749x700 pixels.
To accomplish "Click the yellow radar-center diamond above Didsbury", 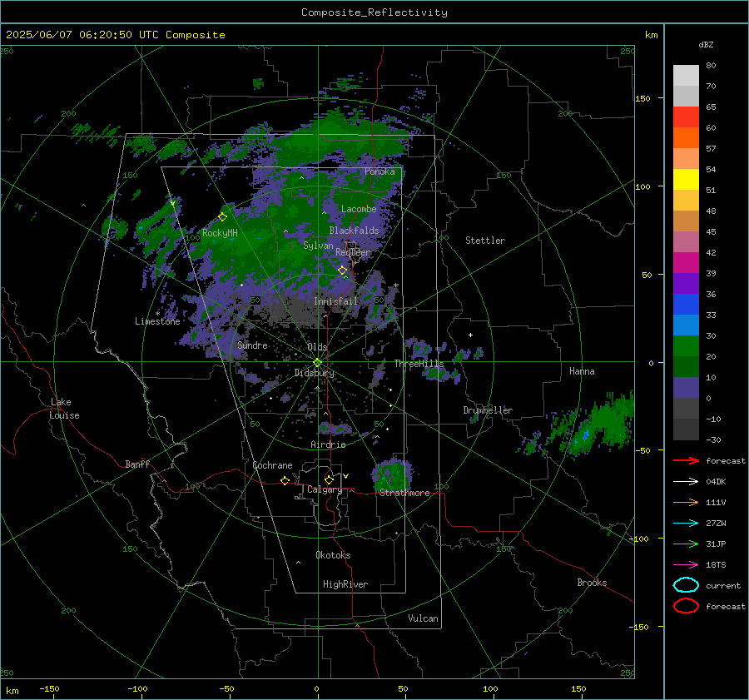I will [x=318, y=363].
